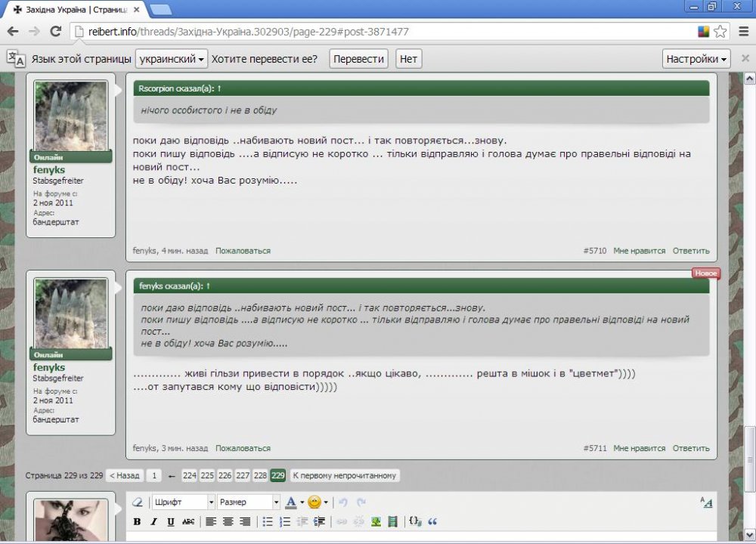
Task: Expand the text color dropdown arrow
Action: tap(302, 502)
